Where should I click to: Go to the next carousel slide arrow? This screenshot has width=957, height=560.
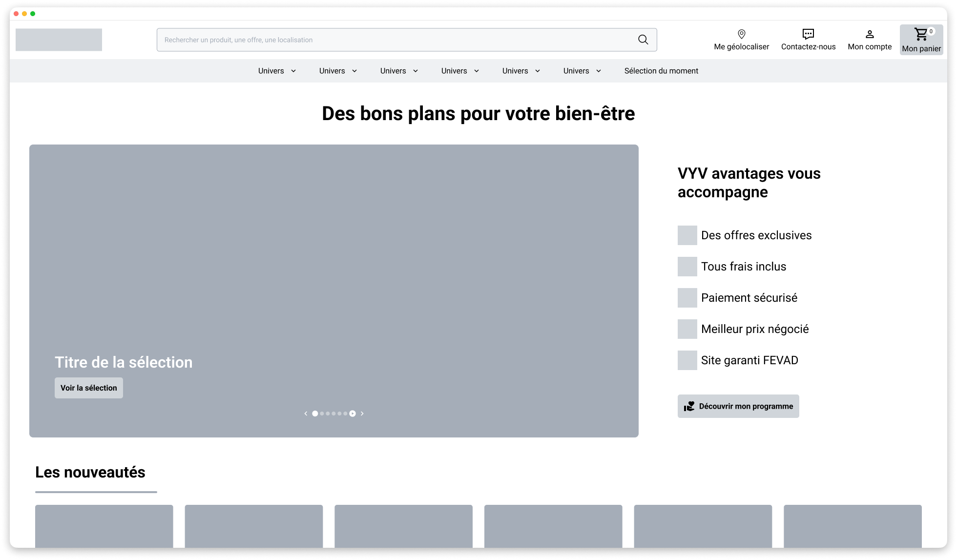362,414
